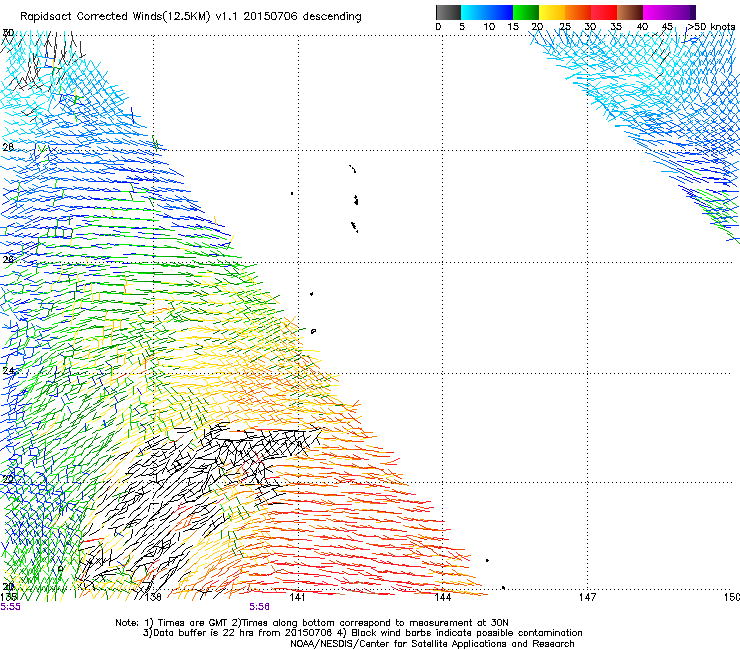Click the '22' latitude axis label
The image size is (740, 650).
[x=8, y=480]
